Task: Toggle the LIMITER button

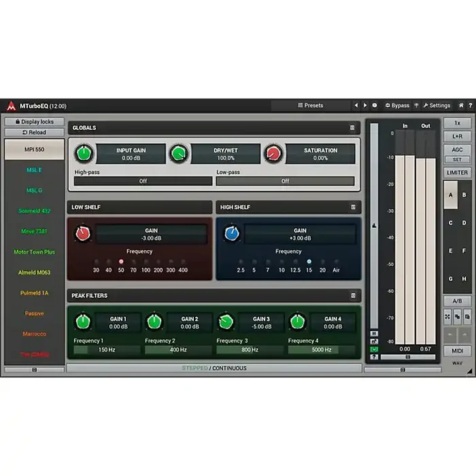Action: click(457, 173)
